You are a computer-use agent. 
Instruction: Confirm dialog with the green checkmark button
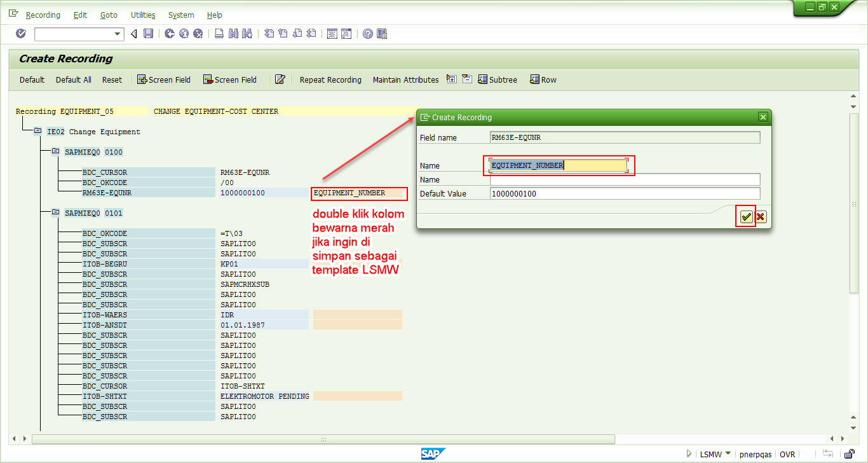pyautogui.click(x=745, y=217)
